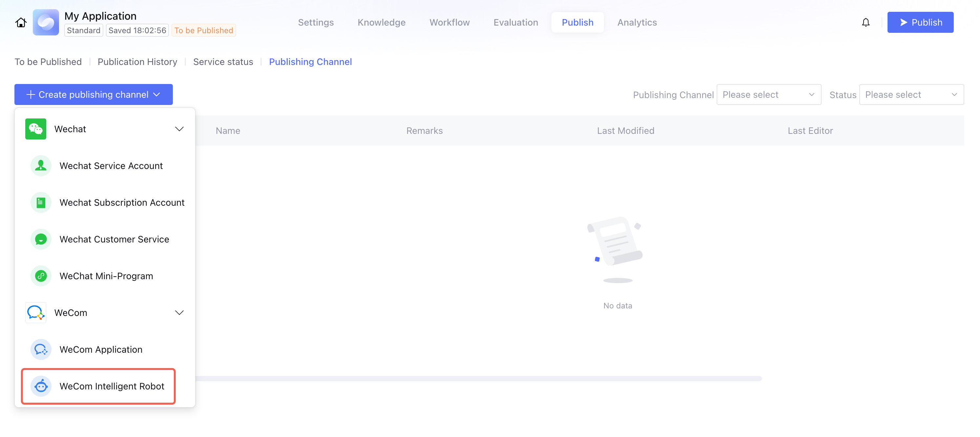
Task: Go to Publication History sub-tab
Action: [137, 62]
